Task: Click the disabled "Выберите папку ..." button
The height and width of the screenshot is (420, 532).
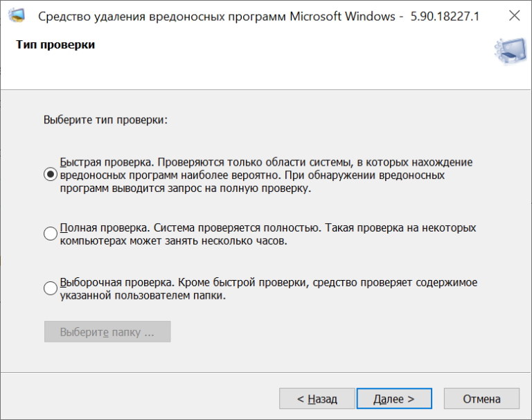Action: [x=107, y=332]
